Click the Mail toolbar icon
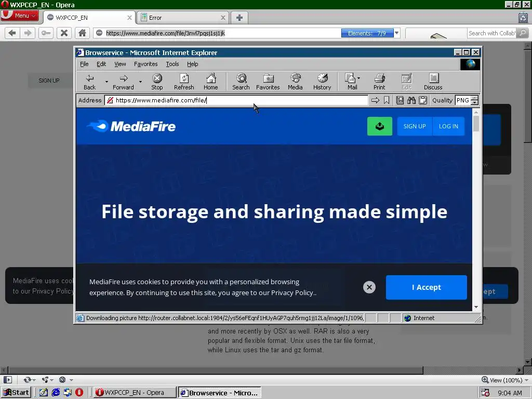The width and height of the screenshot is (532, 399). tap(351, 82)
